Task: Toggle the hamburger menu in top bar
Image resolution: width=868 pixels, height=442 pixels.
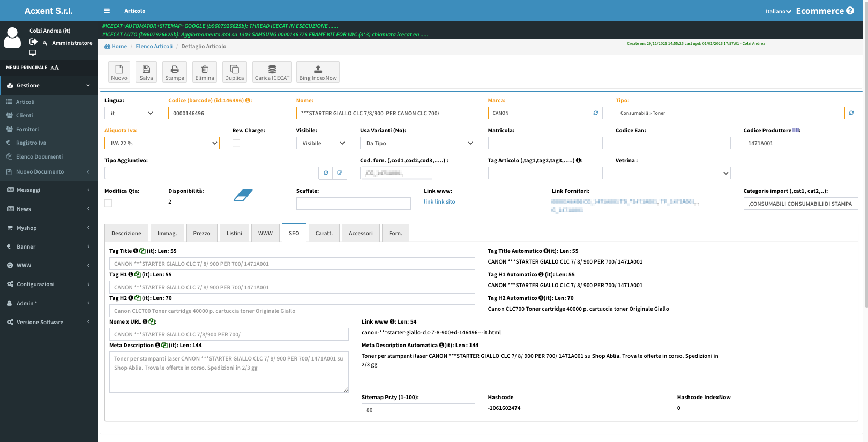Action: tap(107, 11)
